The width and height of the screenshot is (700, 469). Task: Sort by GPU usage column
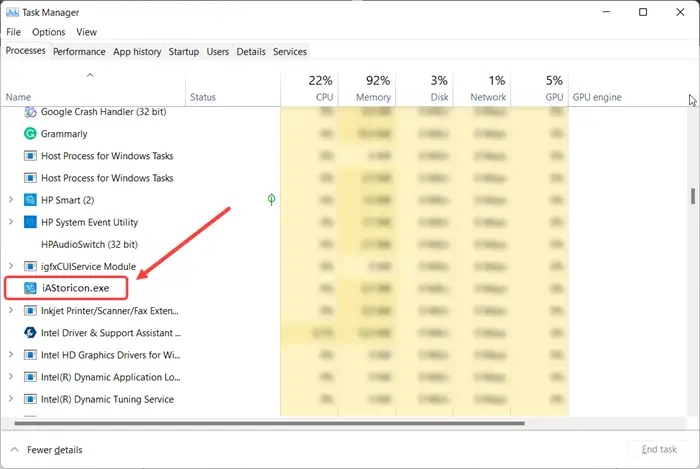tap(540, 88)
